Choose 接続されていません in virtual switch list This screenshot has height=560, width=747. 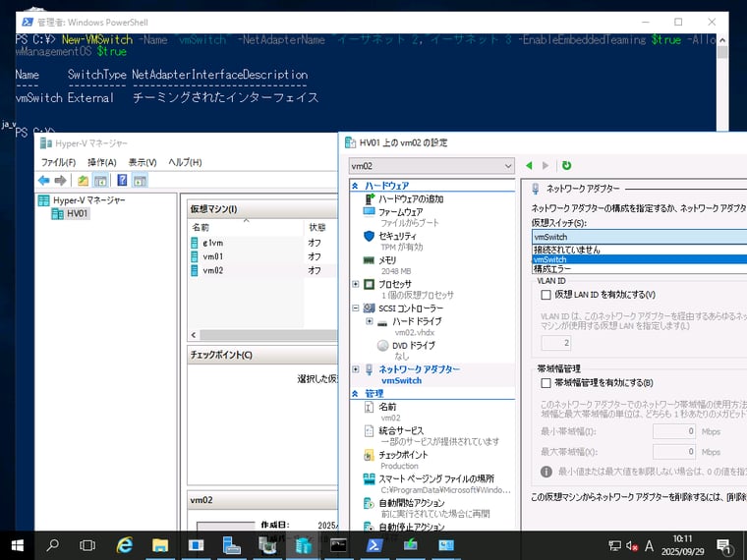639,250
